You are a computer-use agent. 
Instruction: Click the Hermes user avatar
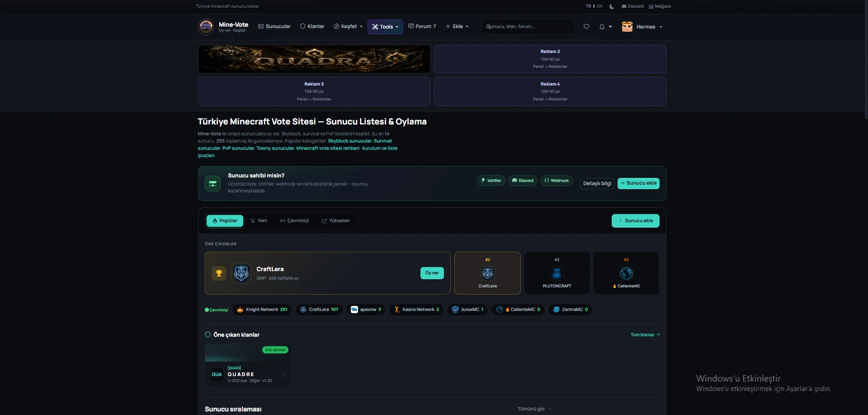click(x=627, y=27)
